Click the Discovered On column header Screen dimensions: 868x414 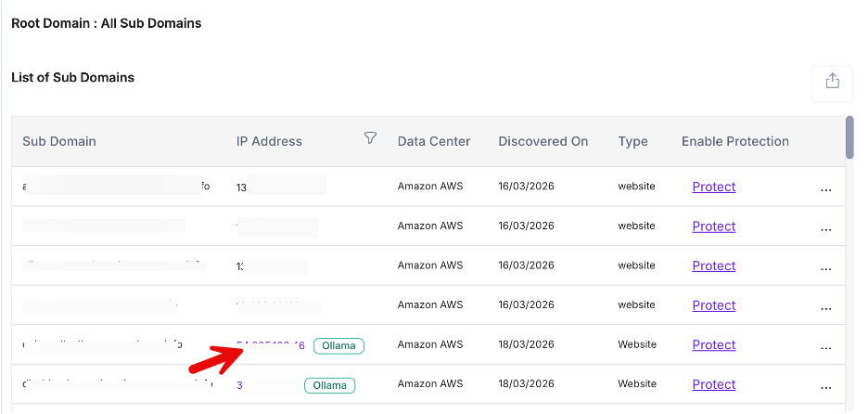pos(542,141)
